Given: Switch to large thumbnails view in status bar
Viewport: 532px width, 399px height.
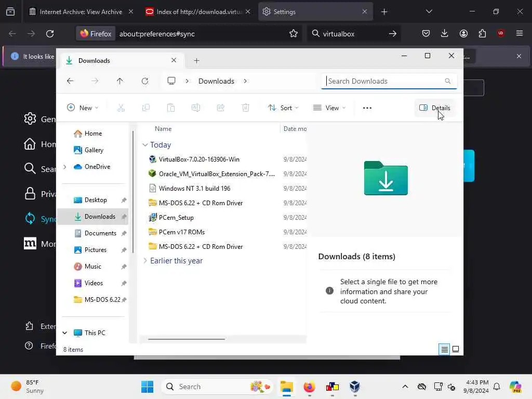Looking at the screenshot, I should point(456,349).
